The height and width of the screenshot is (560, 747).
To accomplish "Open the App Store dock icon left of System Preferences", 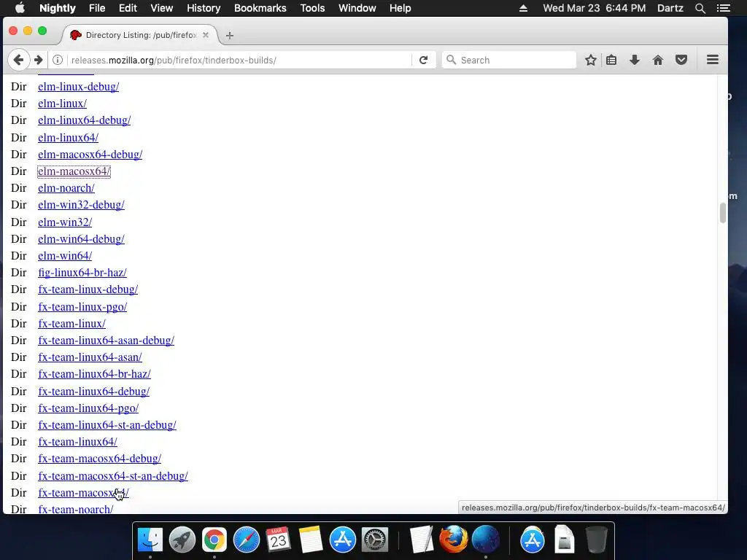I will point(343,540).
